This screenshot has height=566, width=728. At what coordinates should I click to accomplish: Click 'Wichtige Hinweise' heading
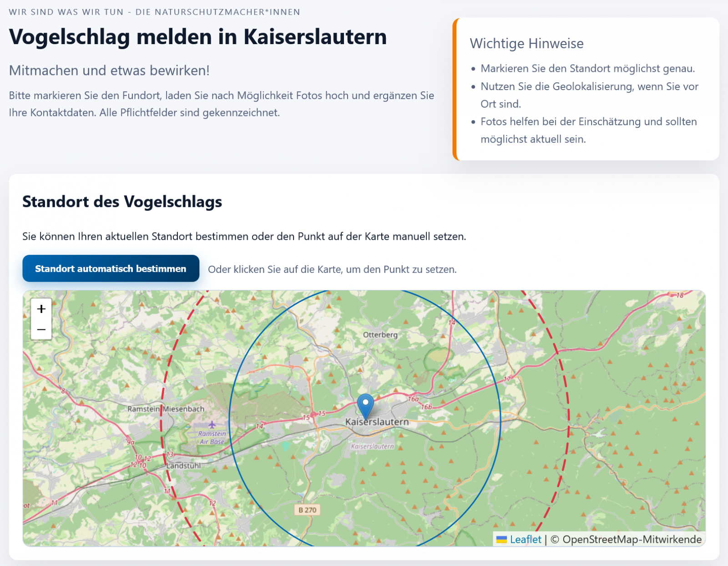point(526,44)
